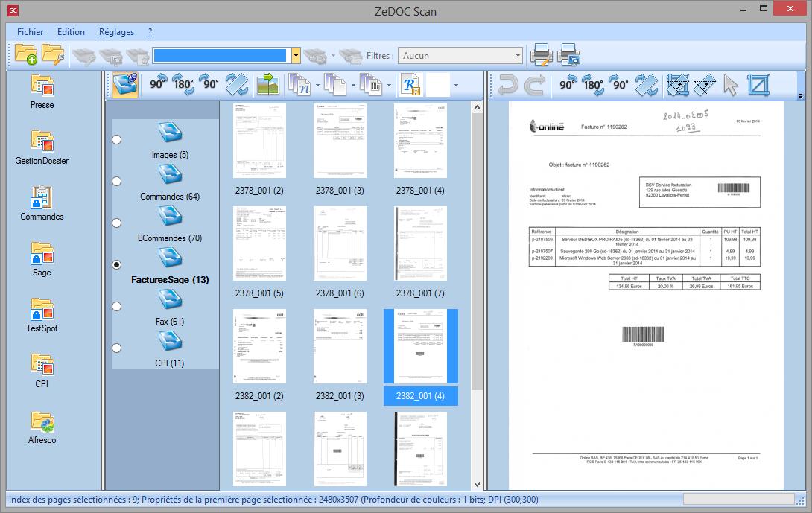This screenshot has height=513, width=812.
Task: Click the free rotation icon in middle toolbar
Action: 237,85
